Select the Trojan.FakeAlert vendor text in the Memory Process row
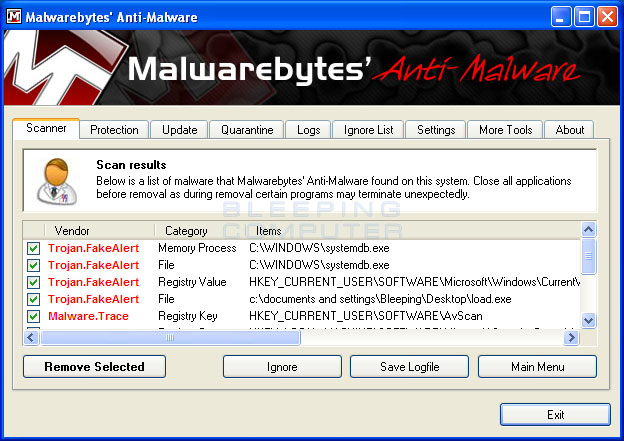Viewport: 624px width, 441px height. (x=94, y=248)
